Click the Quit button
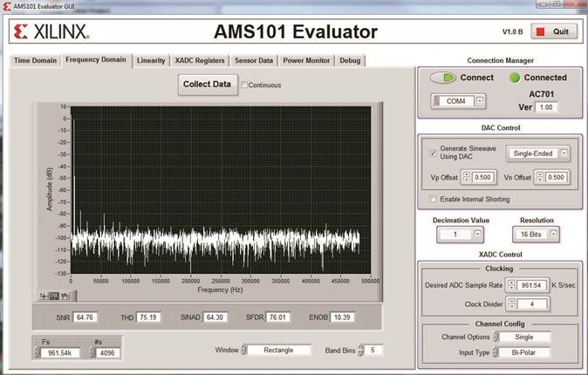 [x=554, y=32]
